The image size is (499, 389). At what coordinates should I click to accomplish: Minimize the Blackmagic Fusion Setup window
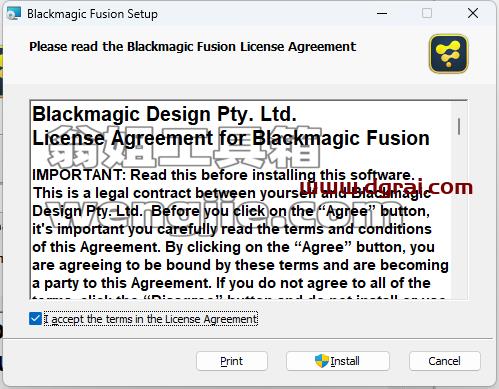[382, 13]
